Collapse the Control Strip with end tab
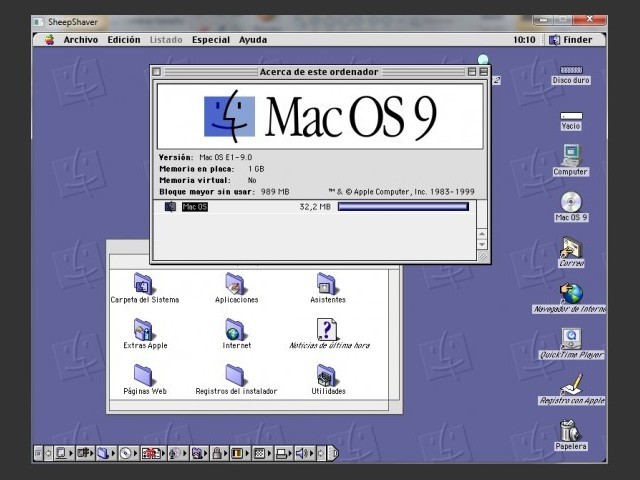 [333, 453]
